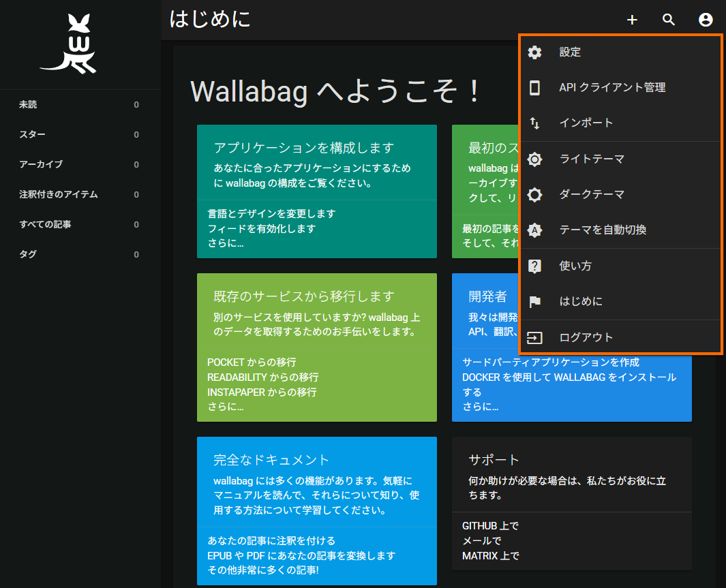This screenshot has width=726, height=588.
Task: Click the 既存のサービスから移行します card title
Action: coord(304,296)
